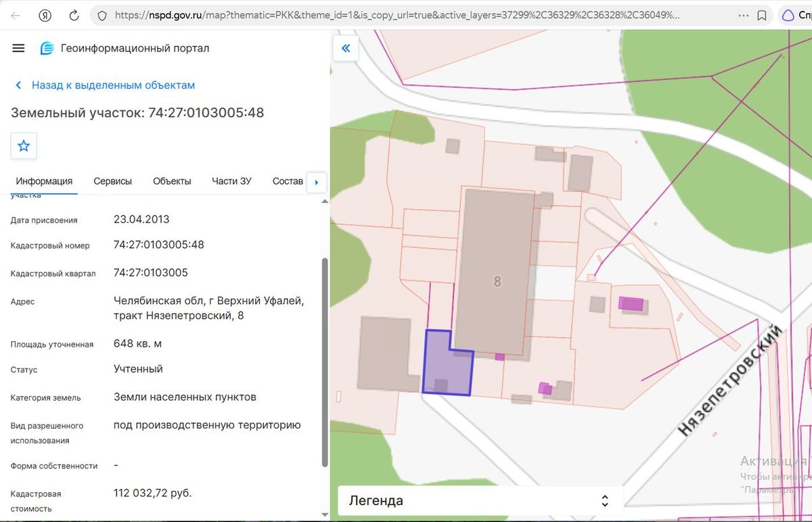Click the site protection shield icon
This screenshot has width=812, height=522.
tap(102, 15)
